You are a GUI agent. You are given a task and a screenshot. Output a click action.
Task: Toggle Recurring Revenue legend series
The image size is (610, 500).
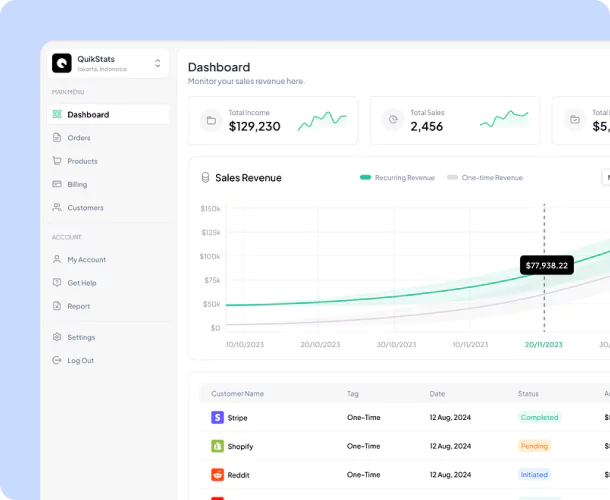(x=398, y=178)
